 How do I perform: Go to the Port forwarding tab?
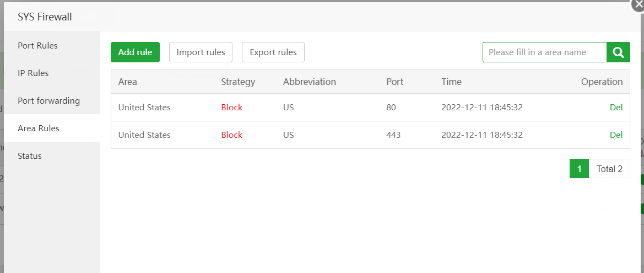pos(48,101)
